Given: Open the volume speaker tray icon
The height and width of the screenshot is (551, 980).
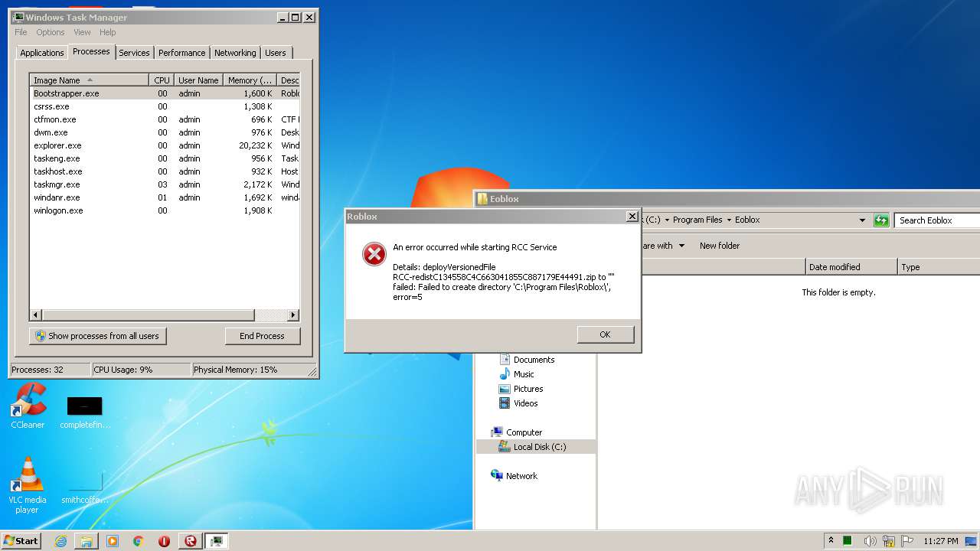Looking at the screenshot, I should (870, 540).
